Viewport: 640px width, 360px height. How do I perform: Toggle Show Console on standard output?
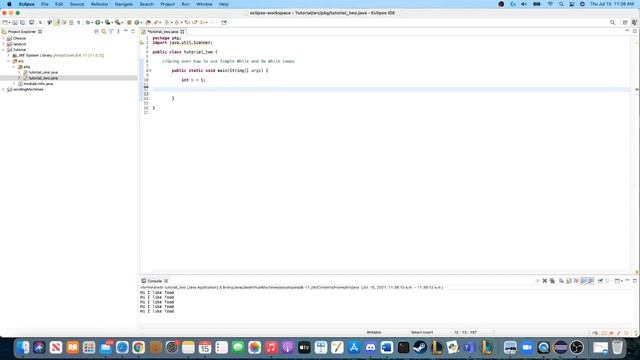[584, 281]
